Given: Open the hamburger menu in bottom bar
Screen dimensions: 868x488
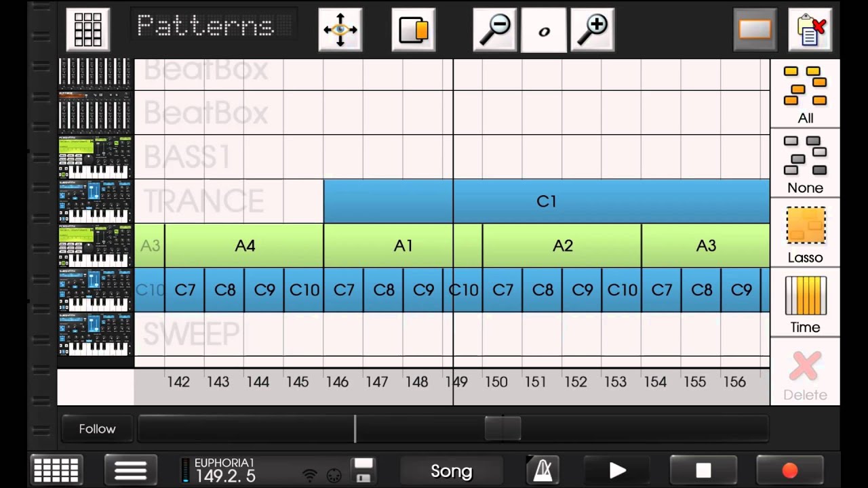Looking at the screenshot, I should tap(130, 470).
